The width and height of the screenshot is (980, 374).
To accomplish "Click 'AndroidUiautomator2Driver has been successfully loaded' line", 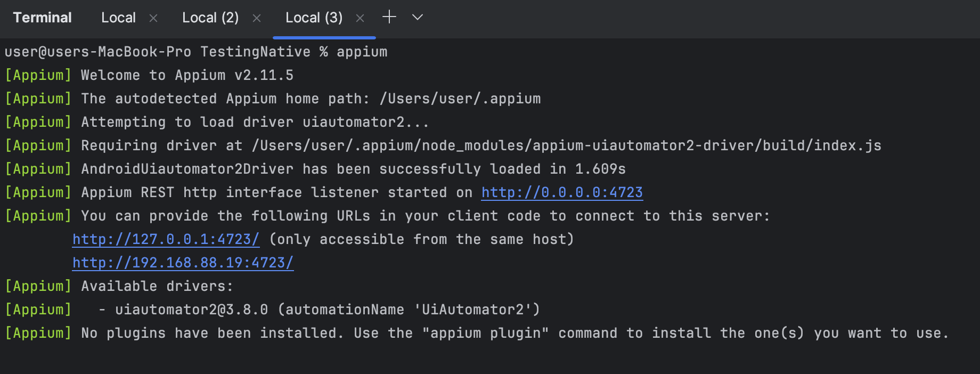I will tap(353, 169).
